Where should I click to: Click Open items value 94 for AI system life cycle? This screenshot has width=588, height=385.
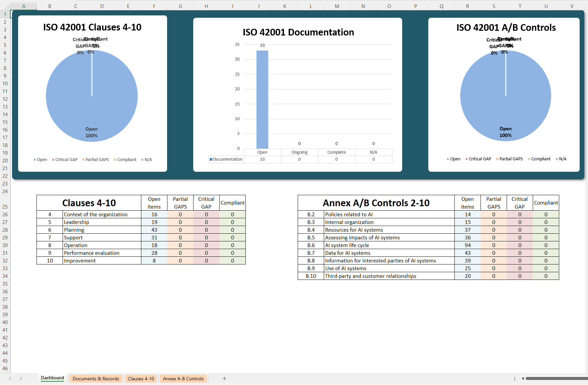coord(467,245)
